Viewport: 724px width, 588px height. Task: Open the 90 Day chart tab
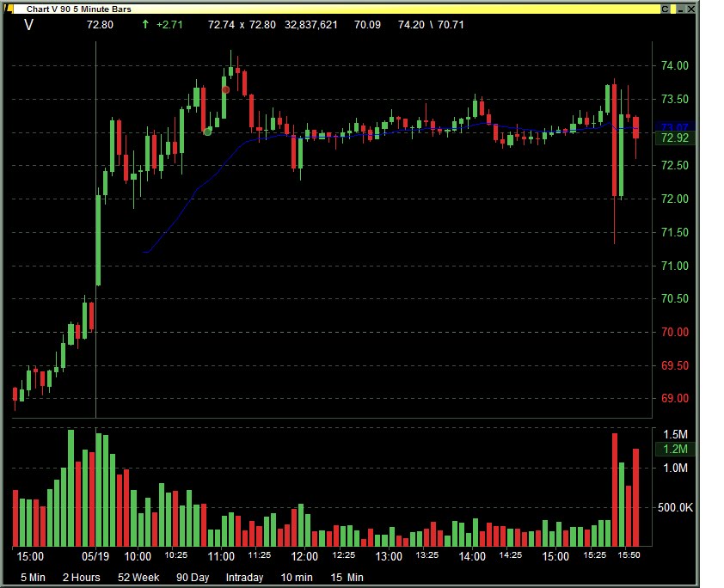click(x=193, y=578)
